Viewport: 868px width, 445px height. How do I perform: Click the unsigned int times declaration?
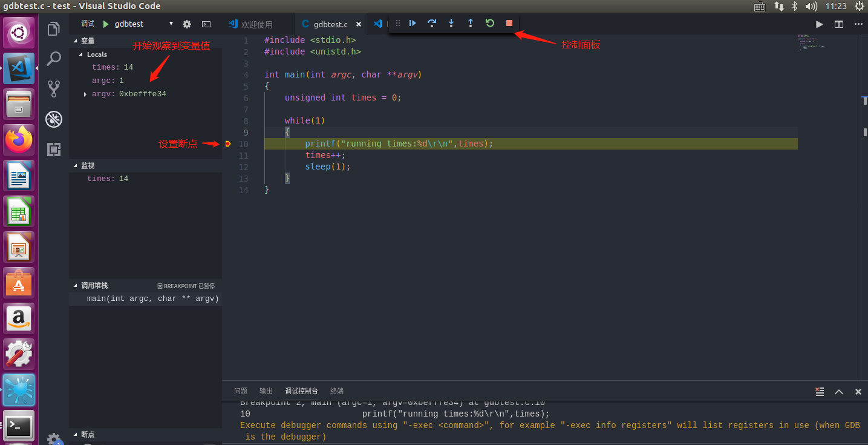coord(343,98)
